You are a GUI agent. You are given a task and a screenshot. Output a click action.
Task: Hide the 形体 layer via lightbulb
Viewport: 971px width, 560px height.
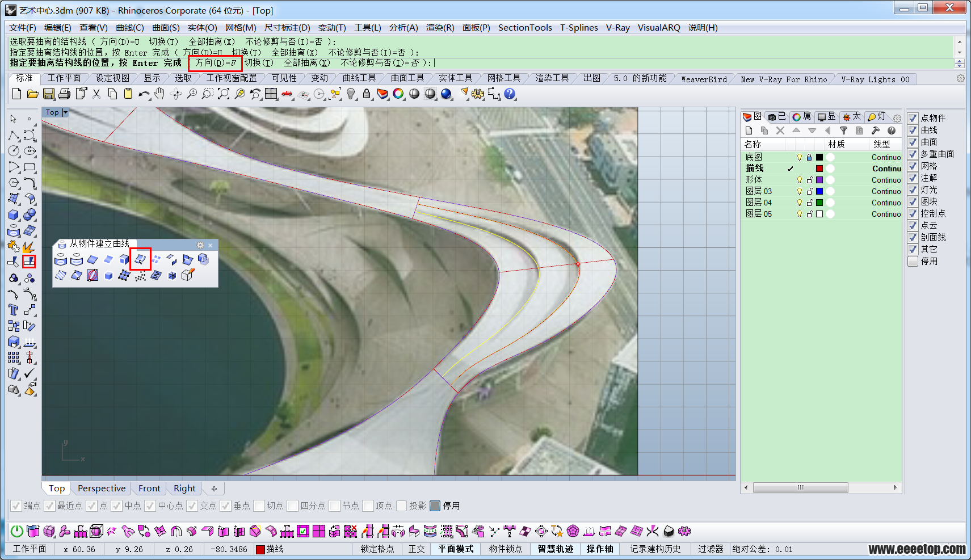800,180
